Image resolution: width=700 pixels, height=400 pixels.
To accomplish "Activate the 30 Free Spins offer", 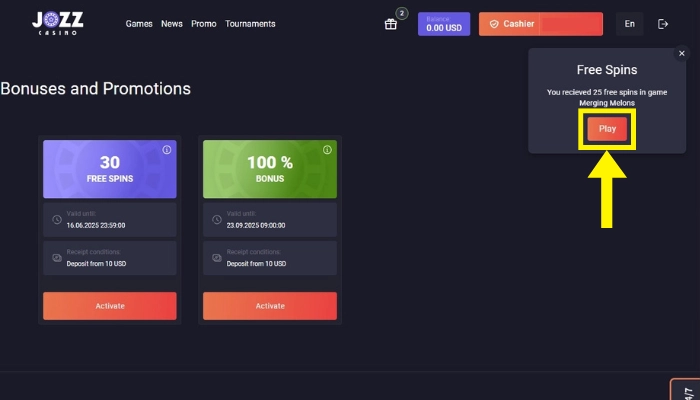I will coord(110,306).
